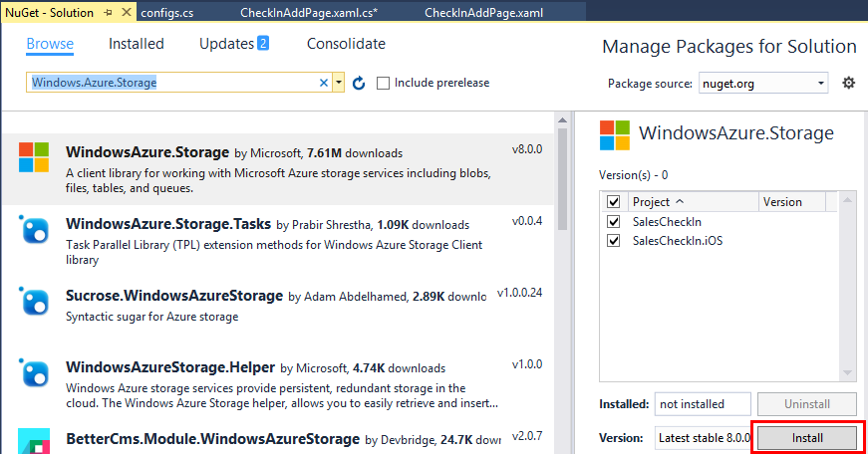The height and width of the screenshot is (454, 868).
Task: Switch to the Updates tab
Action: pos(226,44)
